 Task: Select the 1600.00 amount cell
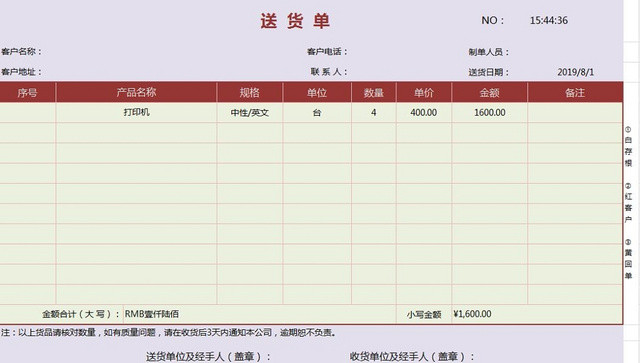pyautogui.click(x=489, y=112)
